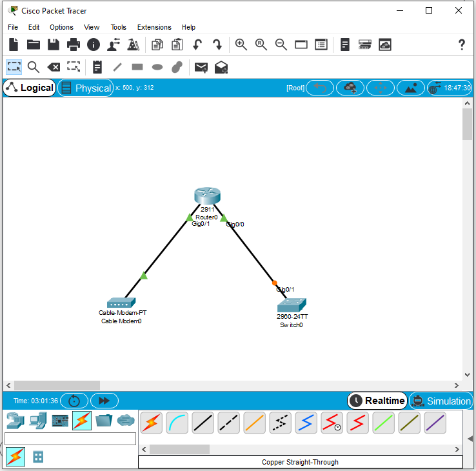The image size is (476, 471).
Task: Open network information with the info icon
Action: (x=94, y=45)
